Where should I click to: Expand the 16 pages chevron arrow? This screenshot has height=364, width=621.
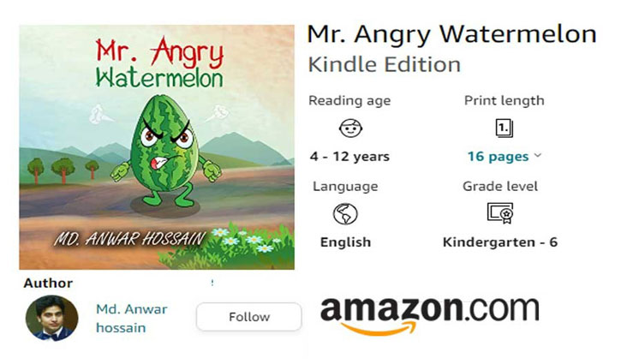[x=537, y=155]
